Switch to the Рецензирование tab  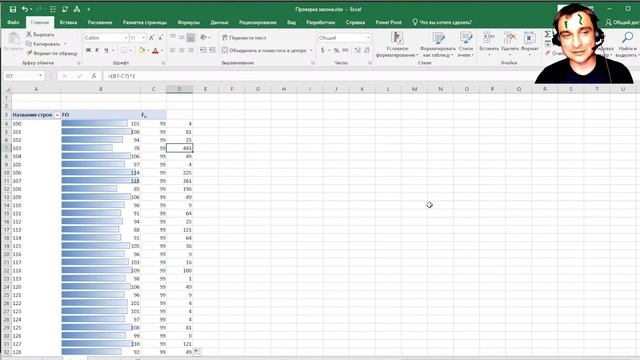pos(258,22)
